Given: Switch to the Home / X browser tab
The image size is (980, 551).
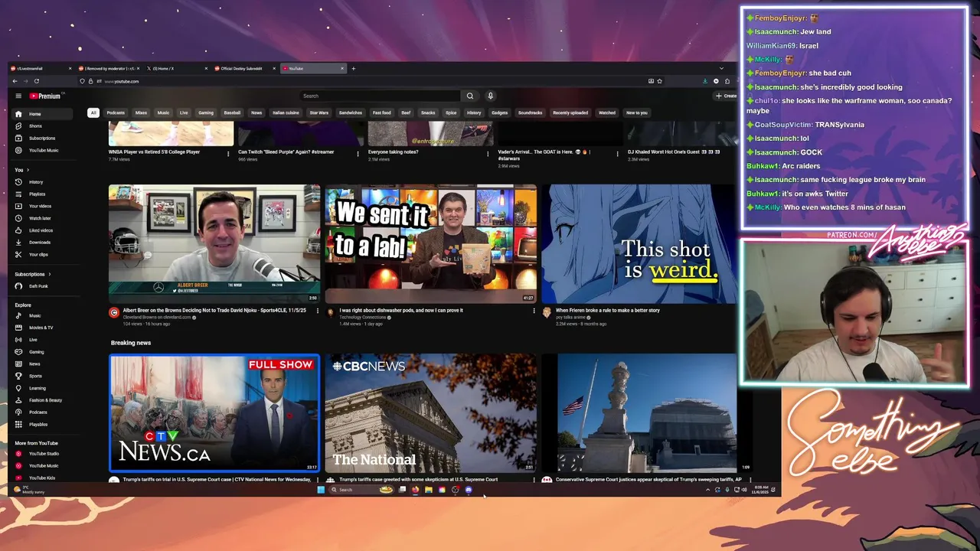Looking at the screenshot, I should tap(175, 68).
